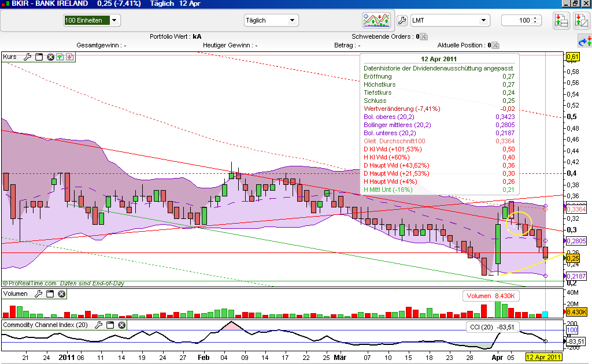
Task: Click the 0,25 current price label
Action: pos(573,258)
